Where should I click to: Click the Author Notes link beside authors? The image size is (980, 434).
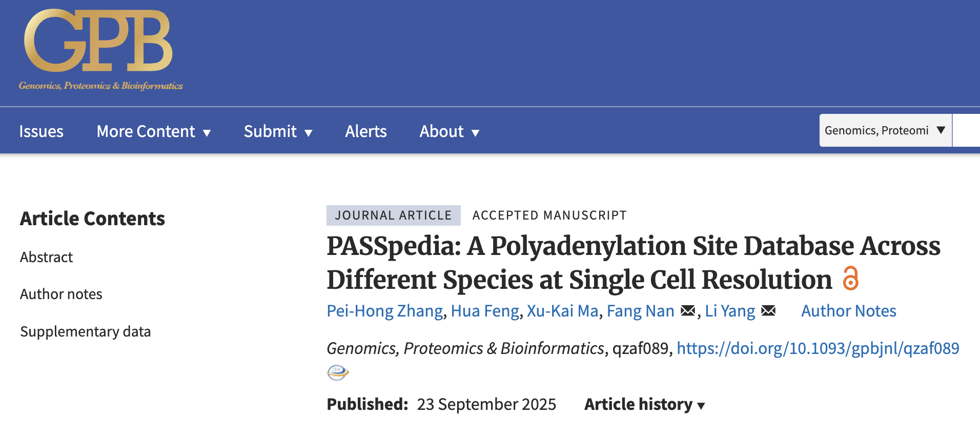tap(849, 311)
